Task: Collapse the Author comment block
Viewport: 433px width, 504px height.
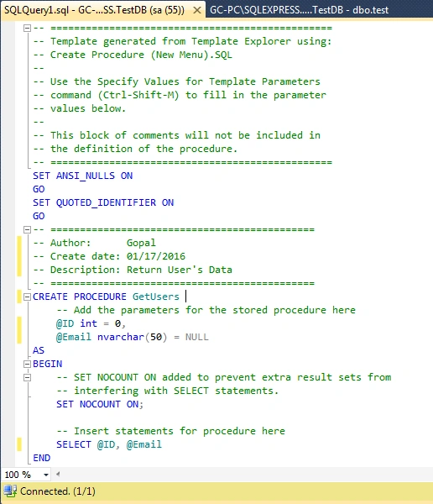Action: coord(28,229)
